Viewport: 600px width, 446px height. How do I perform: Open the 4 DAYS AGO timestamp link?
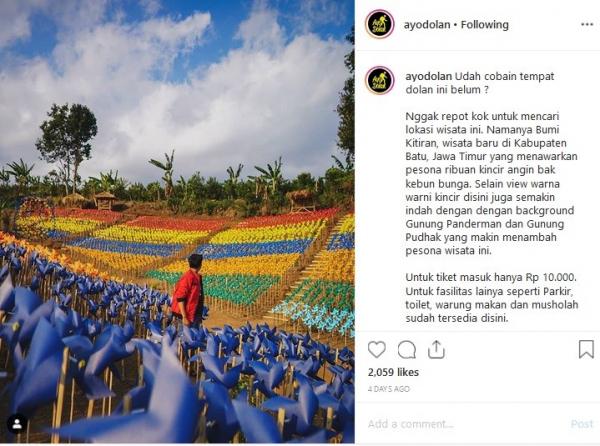[x=388, y=389]
